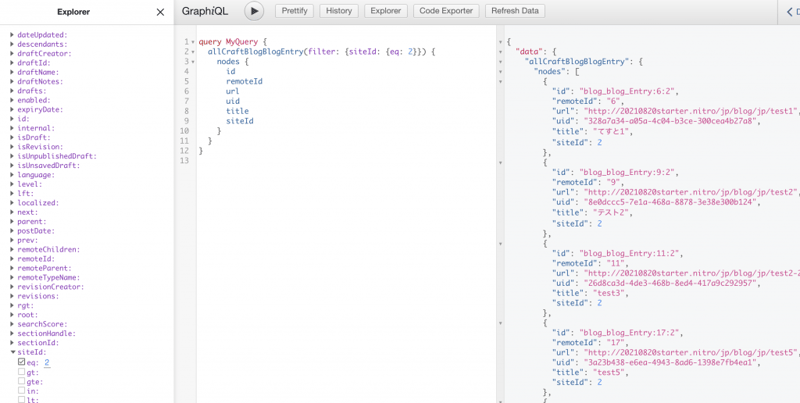The height and width of the screenshot is (403, 800).
Task: Open the Code Exporter
Action: [446, 11]
